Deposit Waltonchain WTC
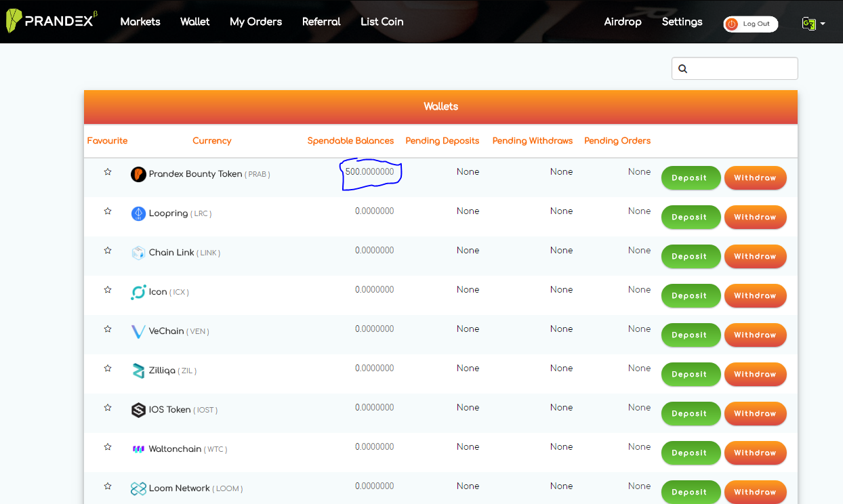The width and height of the screenshot is (843, 504). coord(691,453)
